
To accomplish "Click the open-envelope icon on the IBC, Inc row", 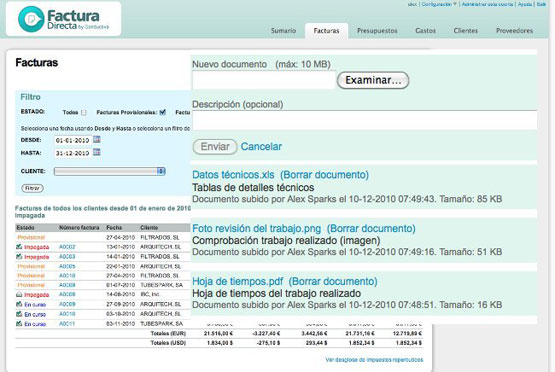I will (x=19, y=294).
